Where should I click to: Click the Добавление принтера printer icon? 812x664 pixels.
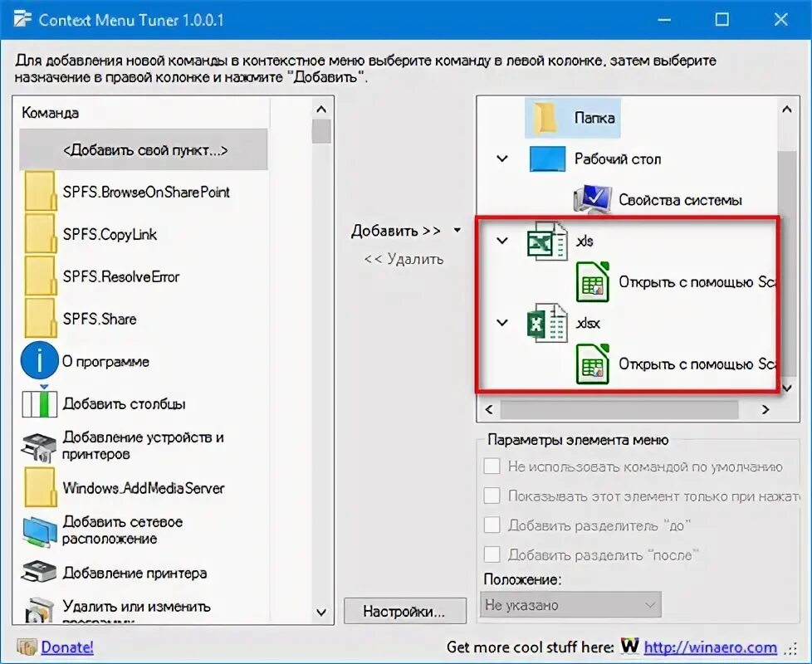click(x=39, y=573)
